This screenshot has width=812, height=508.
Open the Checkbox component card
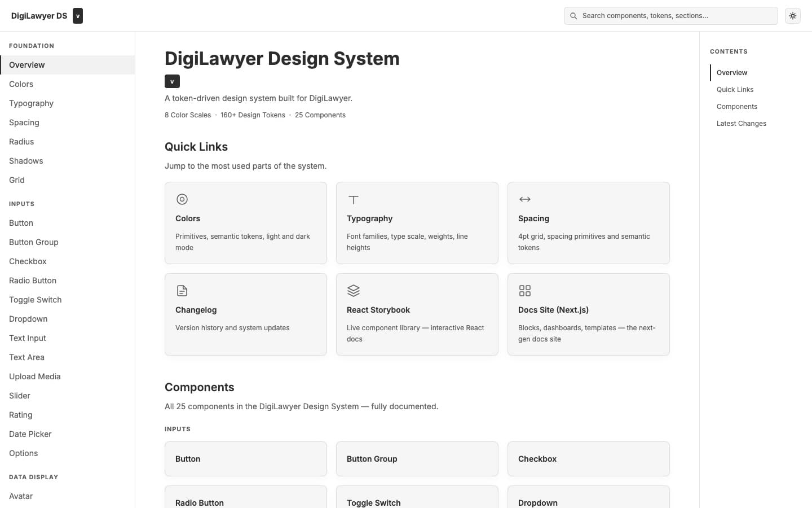click(589, 459)
